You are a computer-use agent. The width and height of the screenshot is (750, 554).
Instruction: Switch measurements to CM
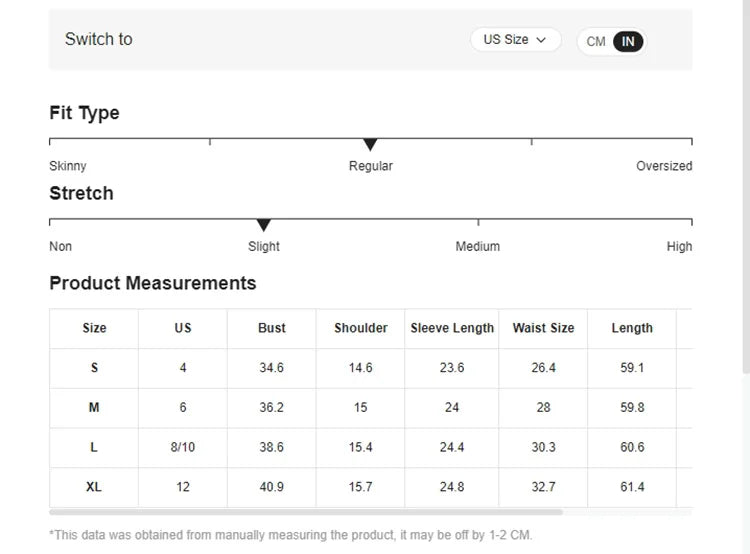pos(596,42)
